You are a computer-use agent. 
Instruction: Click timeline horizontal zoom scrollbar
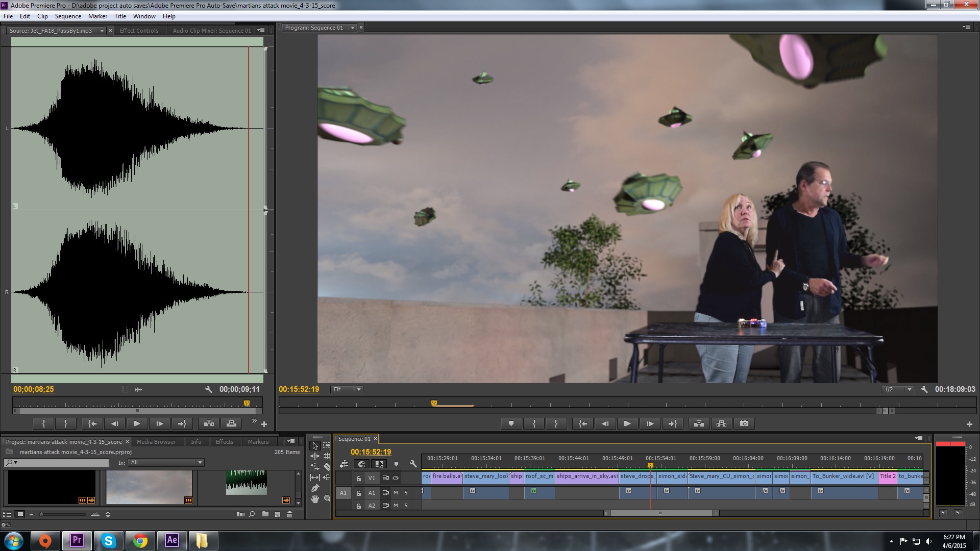[x=660, y=513]
